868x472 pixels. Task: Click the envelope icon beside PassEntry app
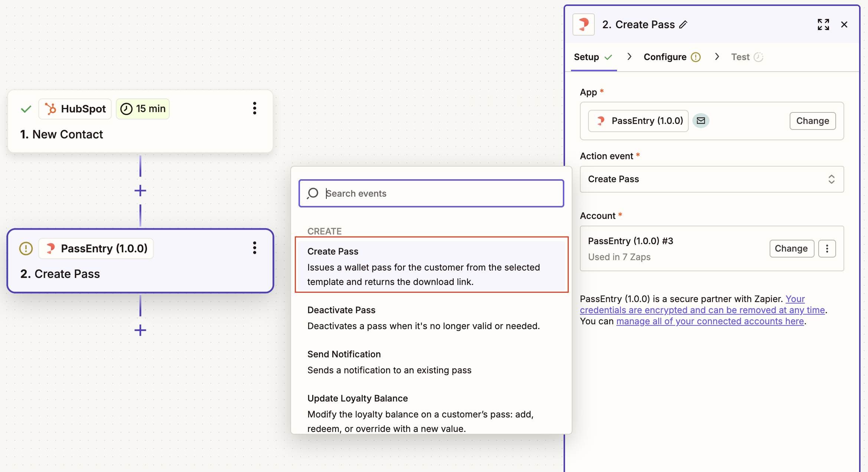coord(701,121)
